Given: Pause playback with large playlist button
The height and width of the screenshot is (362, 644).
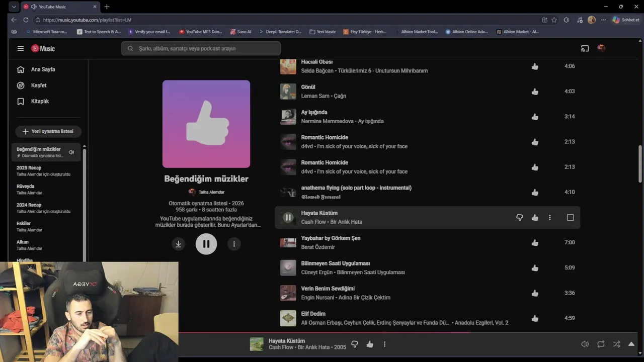Looking at the screenshot, I should (x=206, y=244).
